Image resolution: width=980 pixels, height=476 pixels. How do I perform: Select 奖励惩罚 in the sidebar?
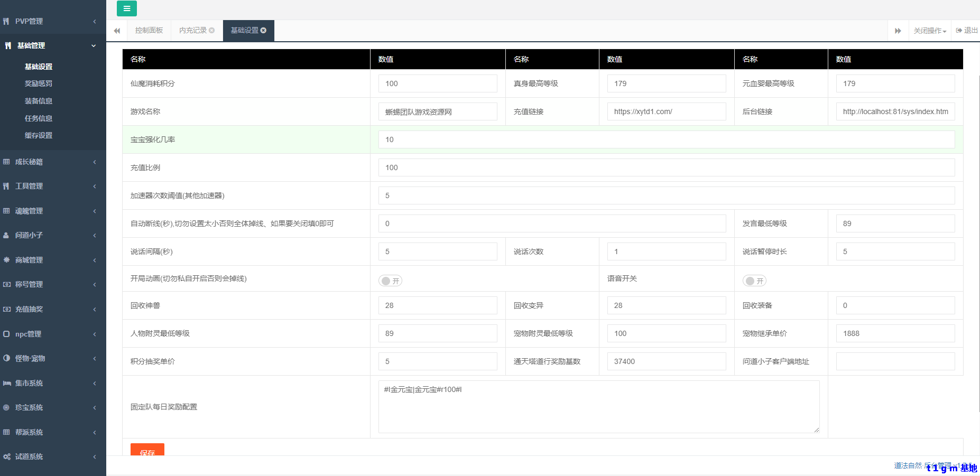click(38, 83)
